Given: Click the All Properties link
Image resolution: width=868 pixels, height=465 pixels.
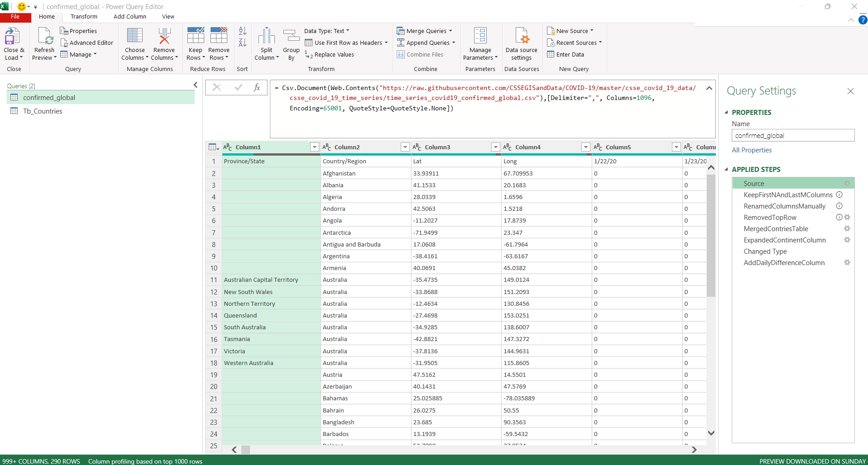Looking at the screenshot, I should tap(751, 150).
